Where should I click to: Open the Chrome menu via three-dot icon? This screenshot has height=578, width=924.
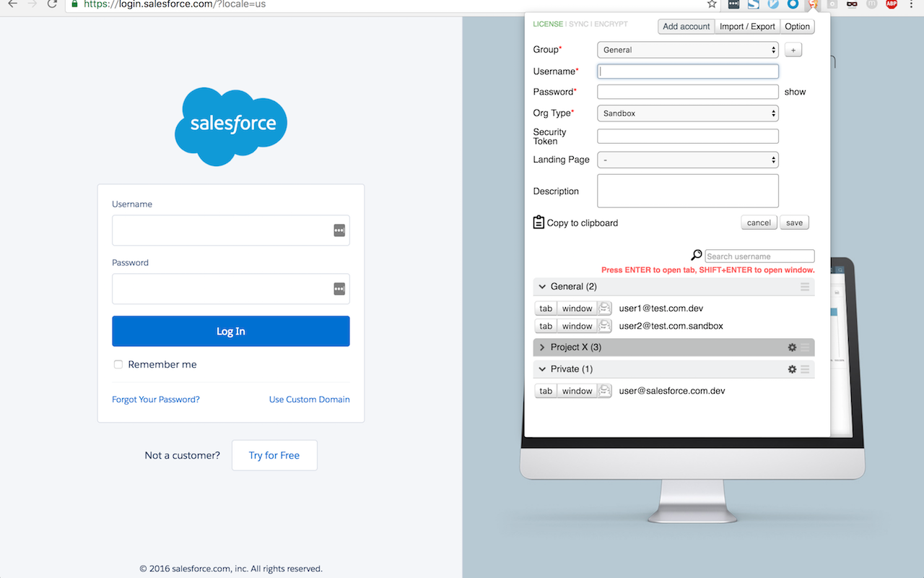pos(912,5)
